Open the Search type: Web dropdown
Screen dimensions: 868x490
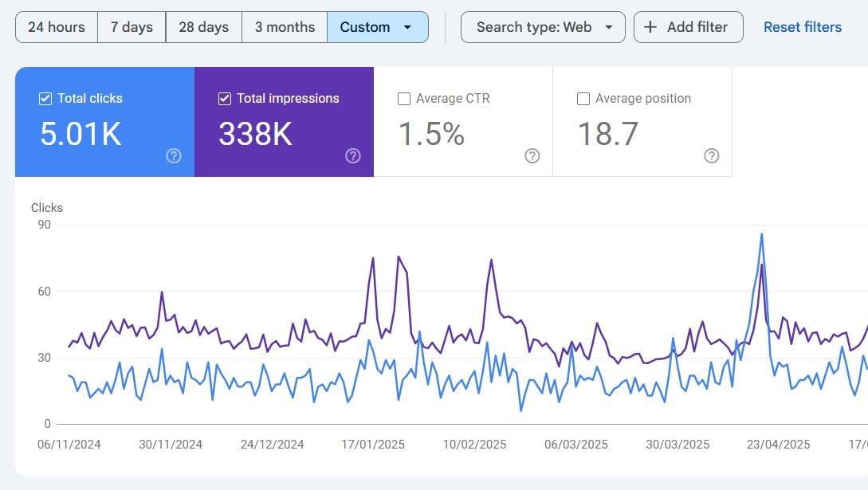[543, 27]
